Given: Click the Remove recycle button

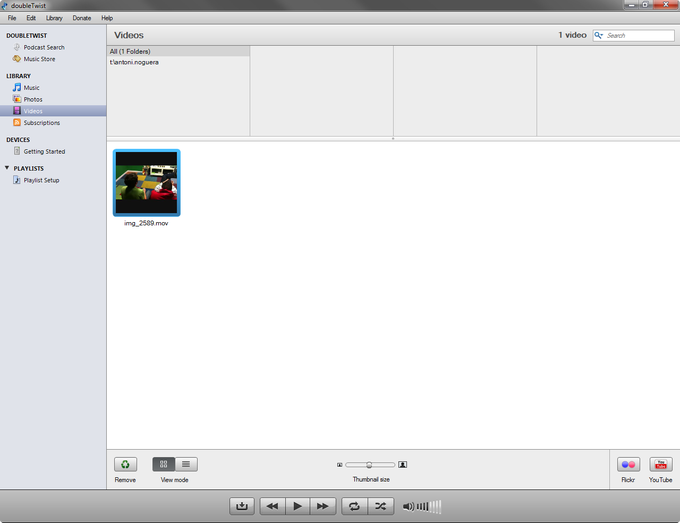Looking at the screenshot, I should 125,464.
